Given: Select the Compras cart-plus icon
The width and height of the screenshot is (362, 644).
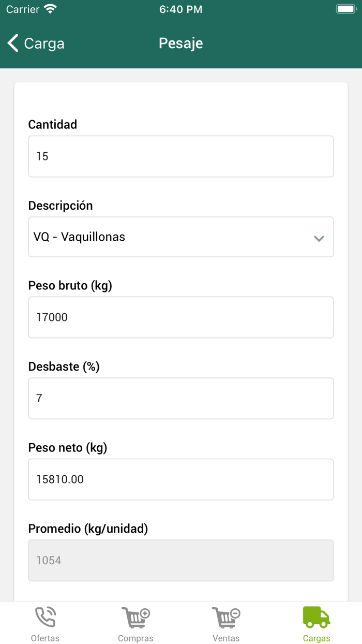Looking at the screenshot, I should click(135, 617).
